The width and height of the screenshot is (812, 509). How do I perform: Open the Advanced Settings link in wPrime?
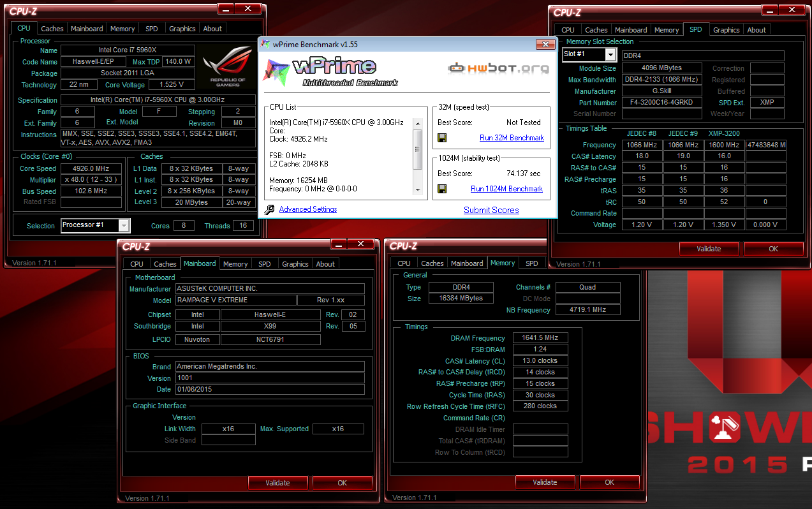click(308, 209)
